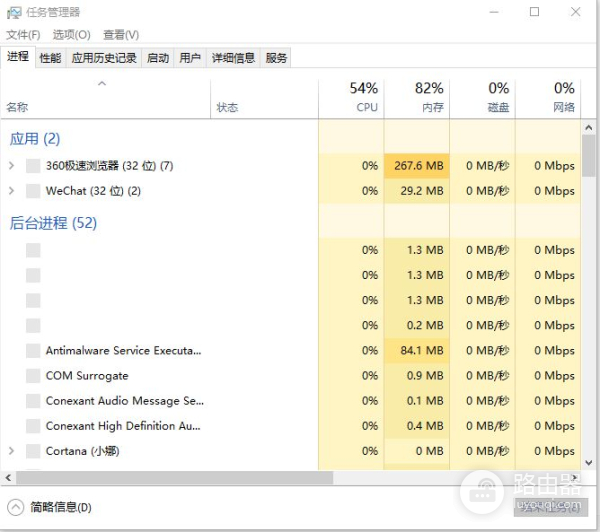Sort by the 54% CPU column header
This screenshot has height=532, width=600.
[x=351, y=99]
